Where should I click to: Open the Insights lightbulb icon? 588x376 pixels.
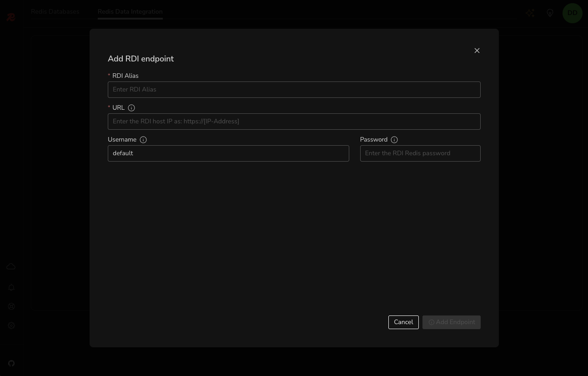point(550,13)
